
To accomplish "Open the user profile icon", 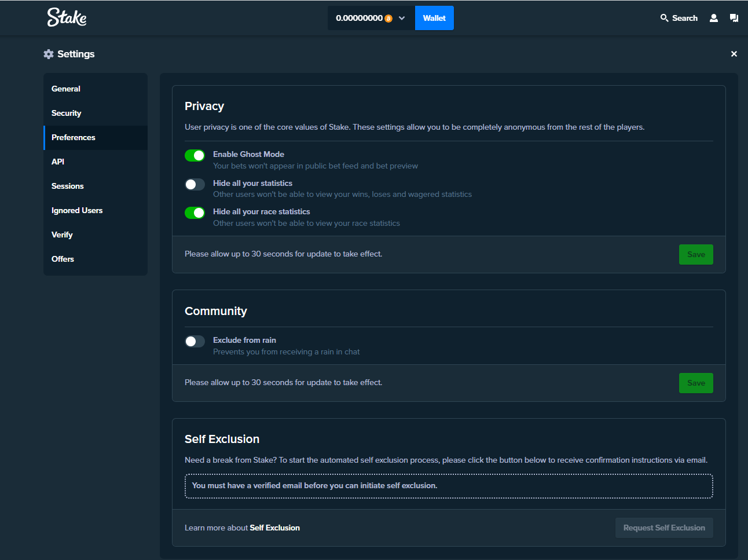I will point(714,18).
